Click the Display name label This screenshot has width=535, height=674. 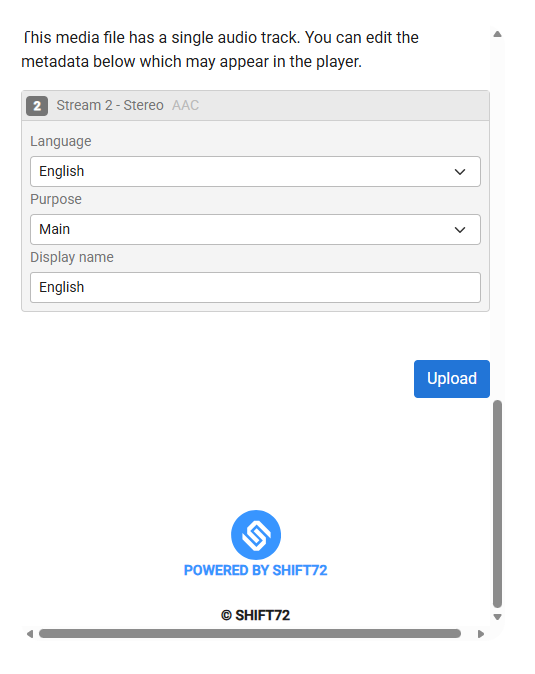pos(72,257)
